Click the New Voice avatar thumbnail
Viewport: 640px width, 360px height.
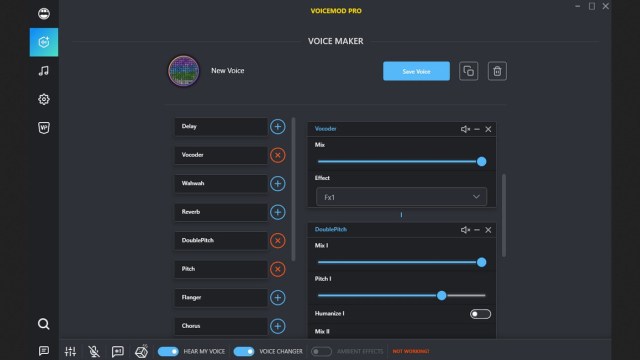184,71
